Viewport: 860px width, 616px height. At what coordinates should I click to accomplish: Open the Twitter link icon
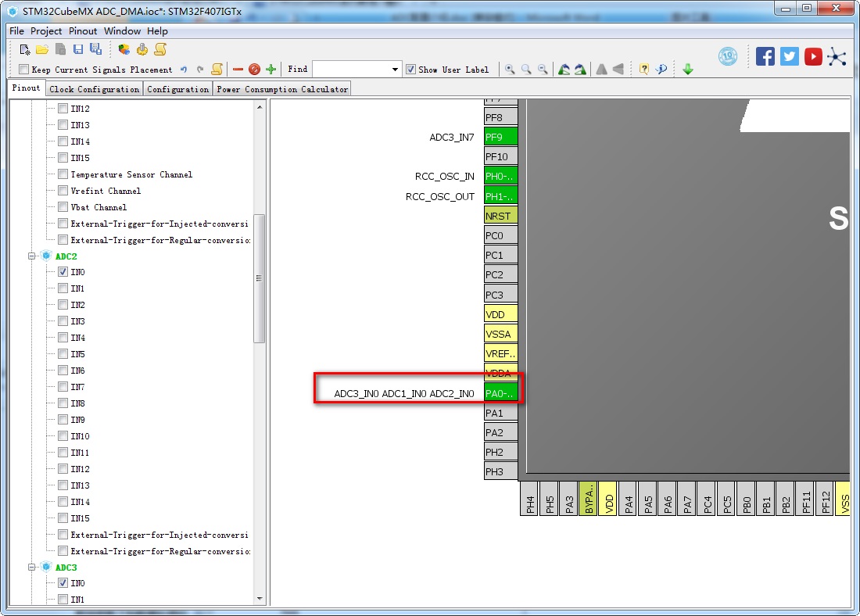pyautogui.click(x=790, y=56)
